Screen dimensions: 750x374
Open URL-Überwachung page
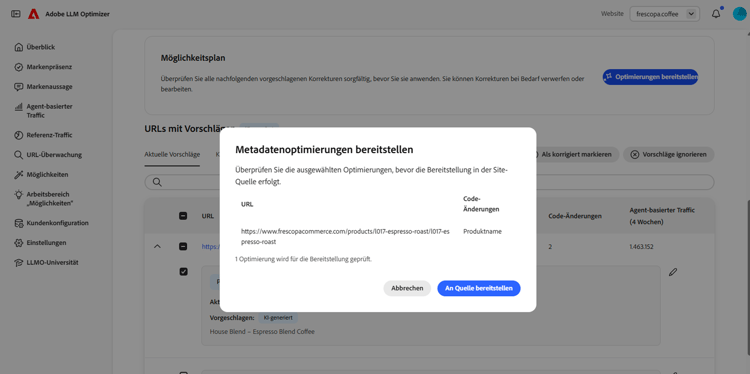coord(54,154)
